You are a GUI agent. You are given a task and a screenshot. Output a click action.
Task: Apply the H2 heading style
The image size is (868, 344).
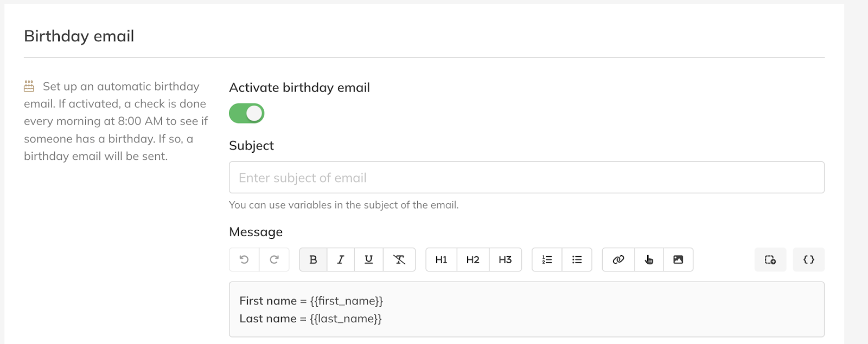tap(473, 259)
